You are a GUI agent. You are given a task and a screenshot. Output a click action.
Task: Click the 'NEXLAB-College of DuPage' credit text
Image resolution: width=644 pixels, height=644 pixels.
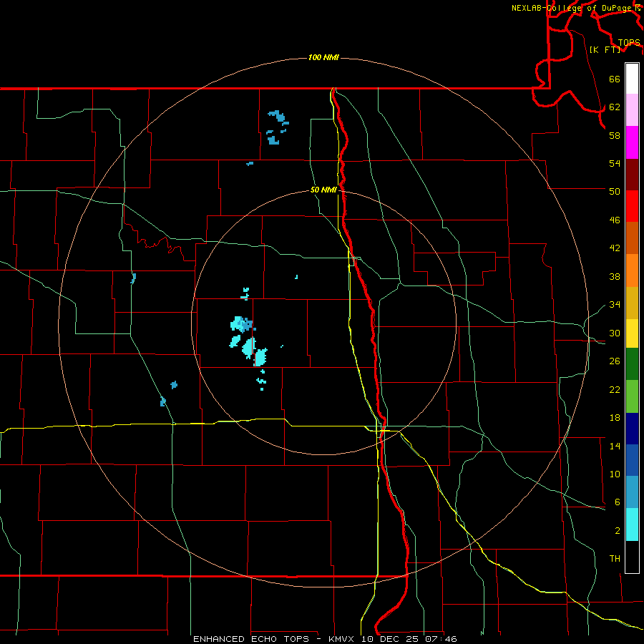tap(573, 8)
